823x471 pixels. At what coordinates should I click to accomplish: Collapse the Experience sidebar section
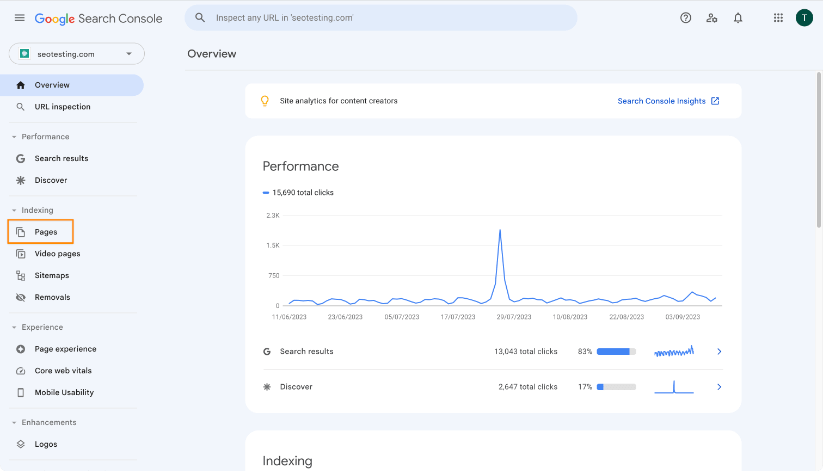click(x=14, y=327)
